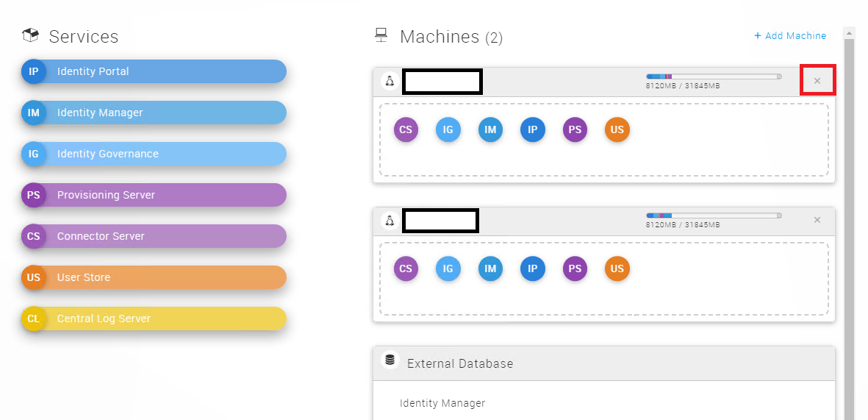Select the Identity Manager service pill
868x420 pixels.
pos(154,113)
